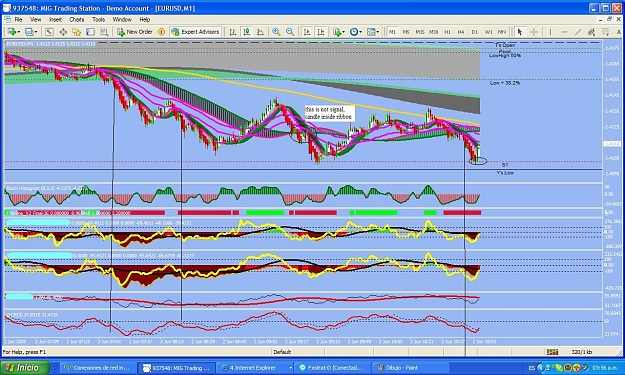625x375 pixels.
Task: Click the Windows Inicio start button
Action: (25, 367)
